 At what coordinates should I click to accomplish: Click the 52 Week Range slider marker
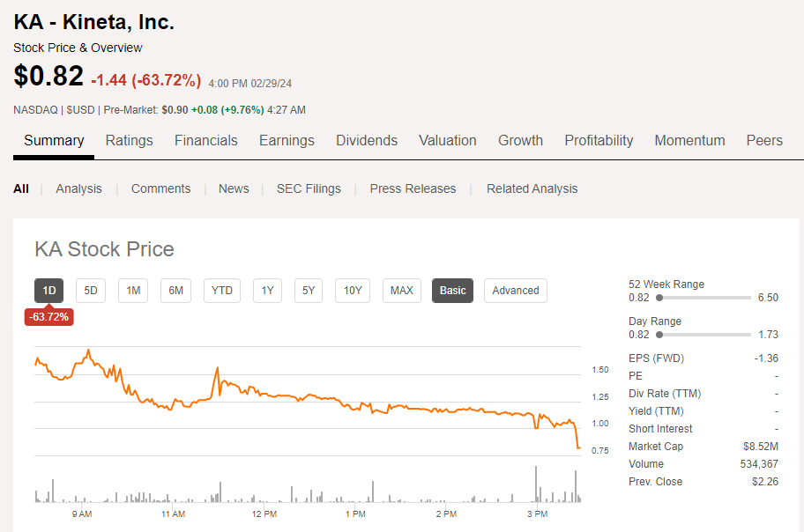click(x=659, y=298)
